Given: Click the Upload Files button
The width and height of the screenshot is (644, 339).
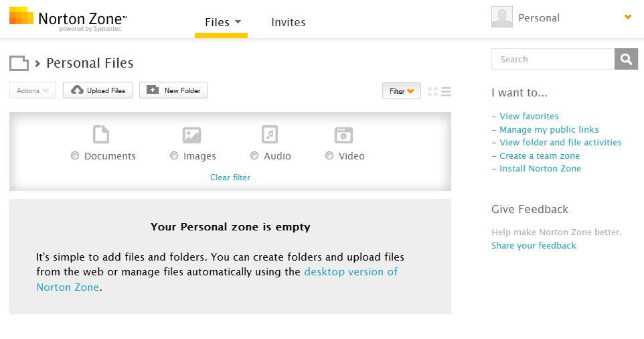Looking at the screenshot, I should (98, 90).
